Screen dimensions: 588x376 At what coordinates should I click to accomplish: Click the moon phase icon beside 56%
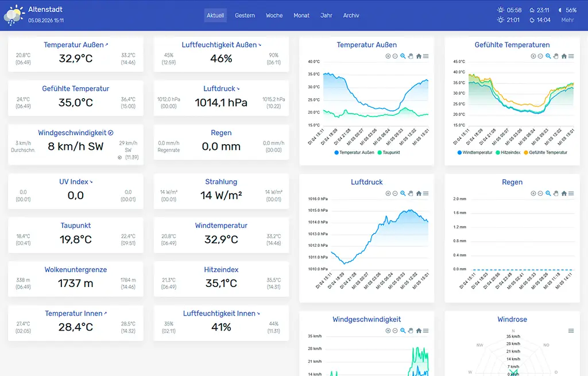(x=560, y=10)
